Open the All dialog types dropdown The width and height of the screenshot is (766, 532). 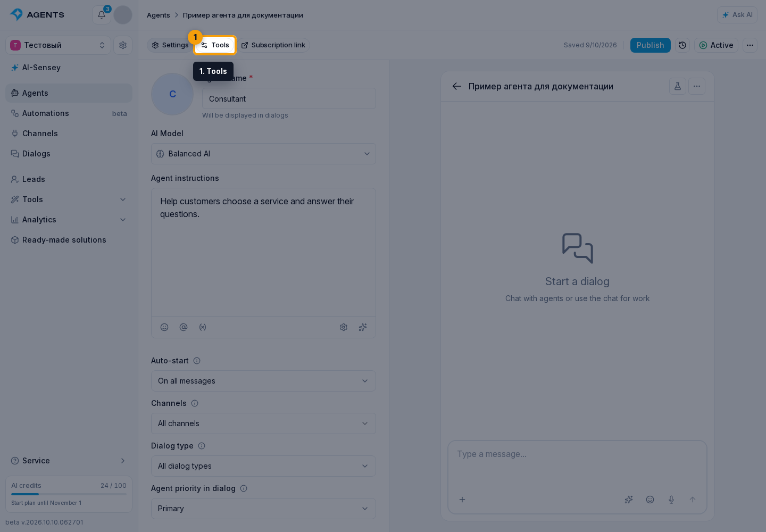(x=263, y=466)
